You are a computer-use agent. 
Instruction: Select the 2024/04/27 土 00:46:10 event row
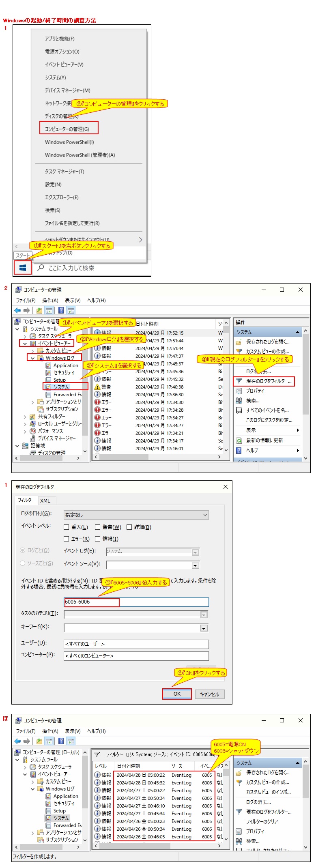tap(158, 806)
